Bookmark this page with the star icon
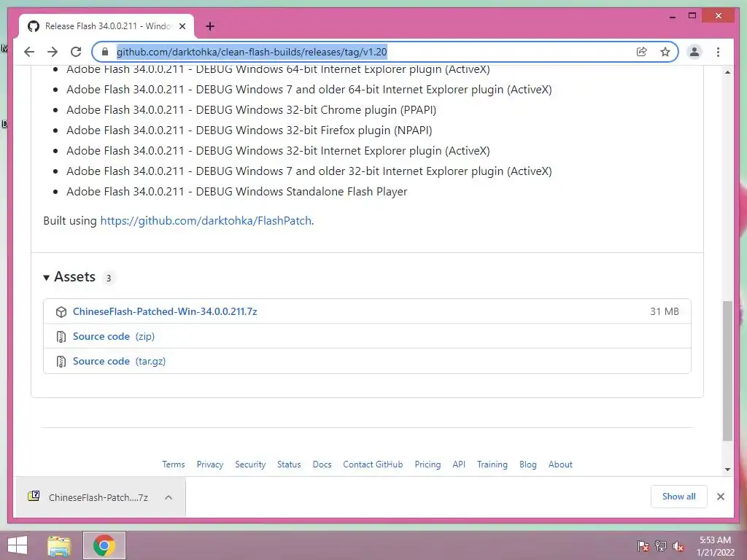Screen dimensions: 747x560 coord(665,52)
